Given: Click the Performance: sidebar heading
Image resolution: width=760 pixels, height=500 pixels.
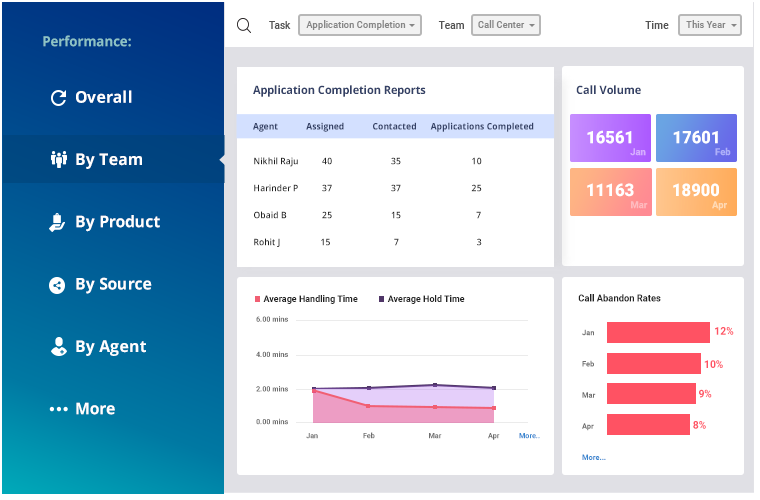Looking at the screenshot, I should (87, 42).
